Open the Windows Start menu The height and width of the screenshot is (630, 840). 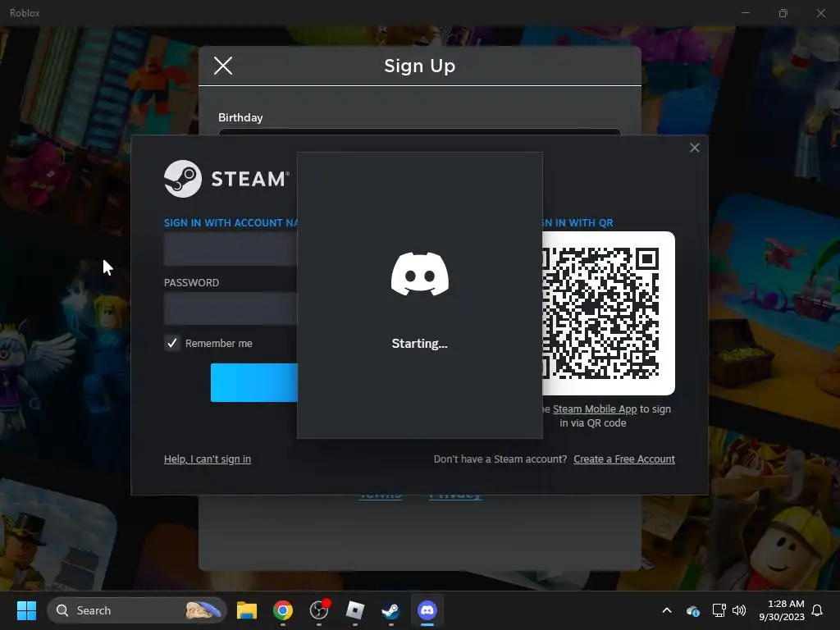[26, 610]
